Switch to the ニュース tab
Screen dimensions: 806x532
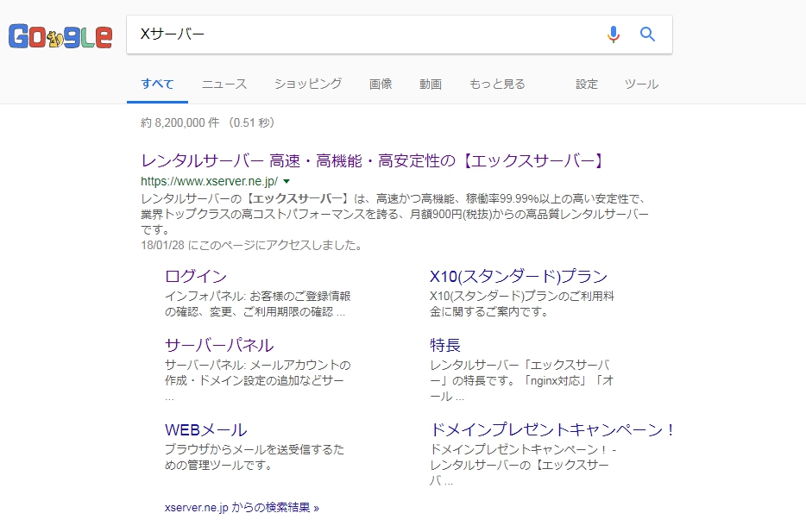pyautogui.click(x=224, y=84)
